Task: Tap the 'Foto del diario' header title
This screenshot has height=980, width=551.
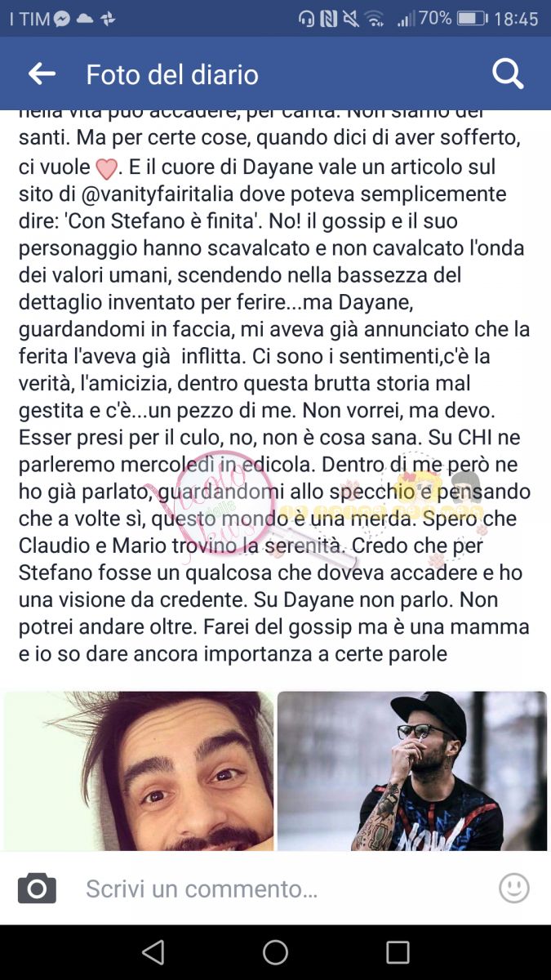Action: pyautogui.click(x=172, y=75)
